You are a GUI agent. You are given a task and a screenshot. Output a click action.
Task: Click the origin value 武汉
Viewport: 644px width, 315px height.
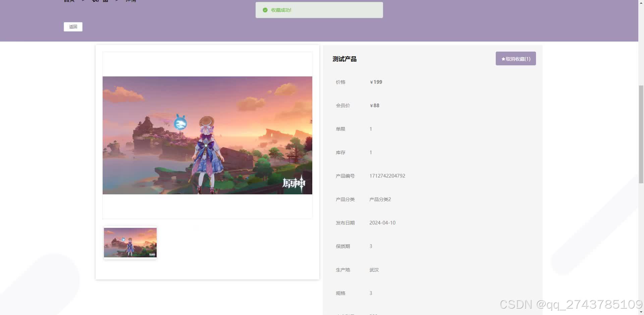pyautogui.click(x=374, y=270)
